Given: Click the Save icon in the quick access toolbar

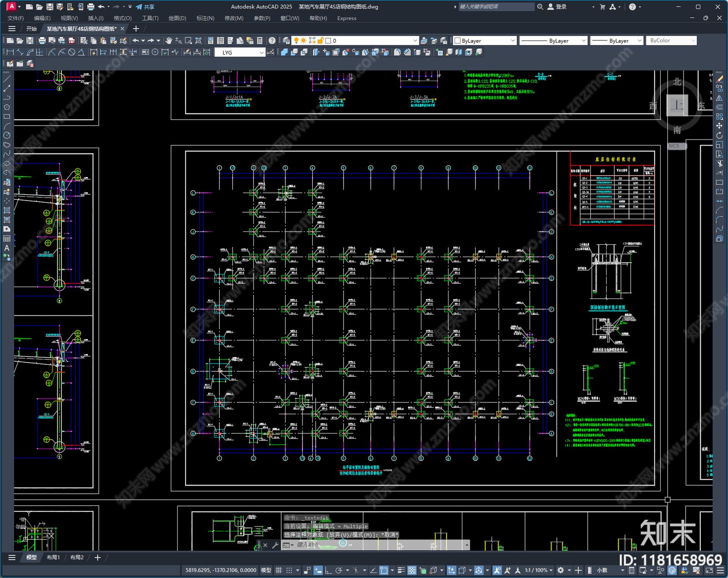Looking at the screenshot, I should (x=50, y=7).
